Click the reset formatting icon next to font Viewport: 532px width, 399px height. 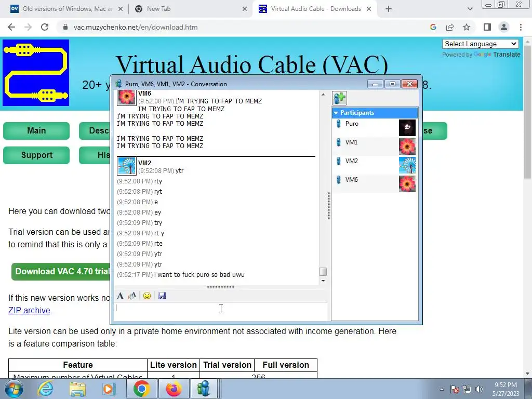pyautogui.click(x=132, y=296)
